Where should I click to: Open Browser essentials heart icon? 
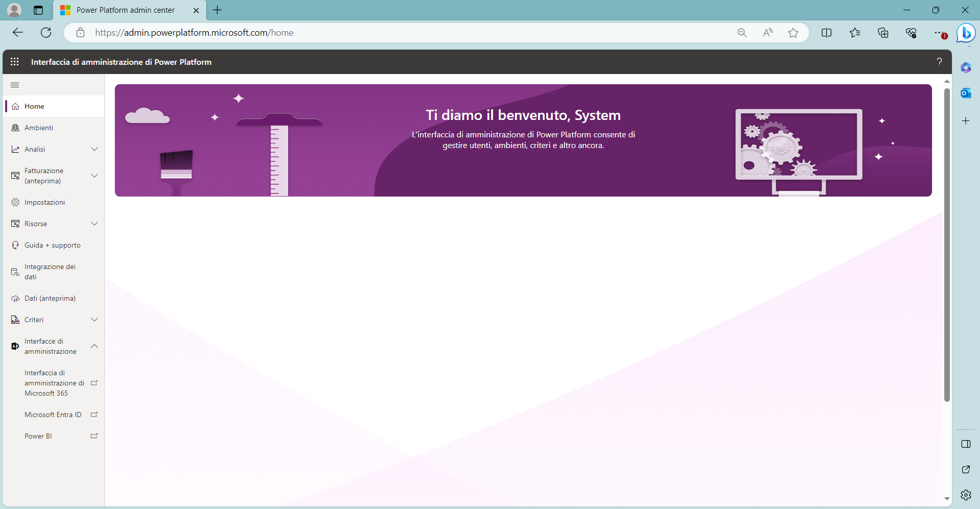click(911, 33)
